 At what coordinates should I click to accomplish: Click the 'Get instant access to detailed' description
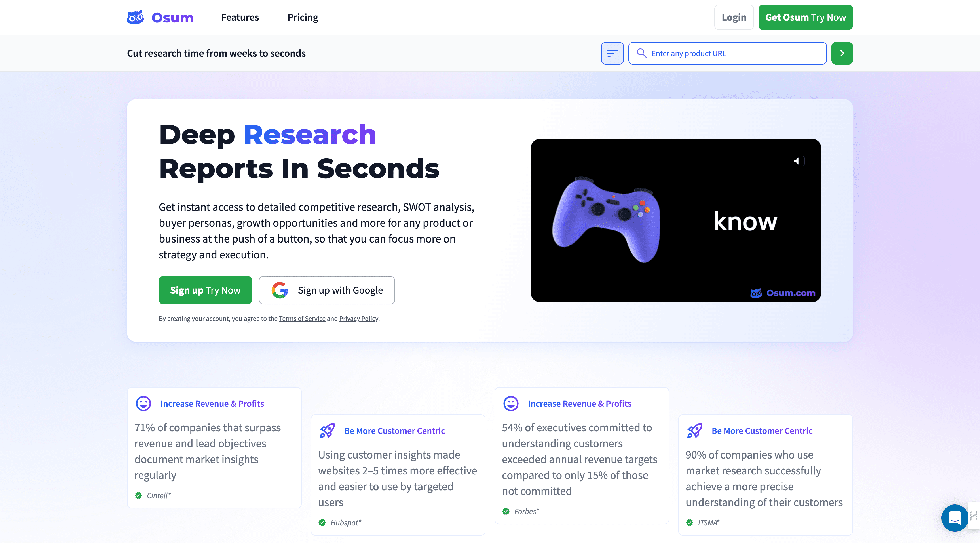(x=316, y=231)
